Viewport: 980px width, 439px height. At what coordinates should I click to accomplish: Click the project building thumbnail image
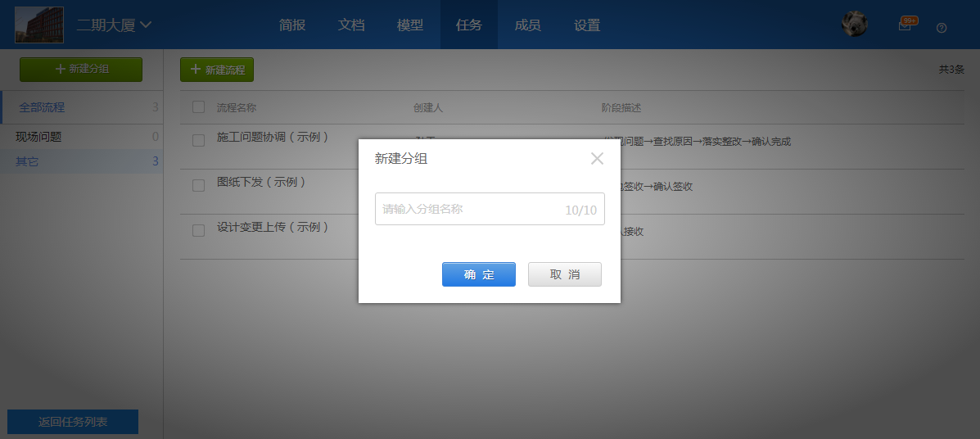pyautogui.click(x=38, y=25)
